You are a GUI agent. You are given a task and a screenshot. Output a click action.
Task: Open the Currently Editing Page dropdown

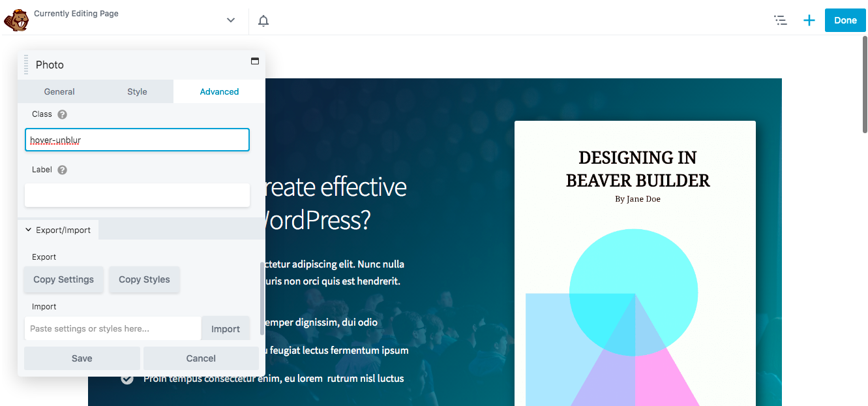230,20
